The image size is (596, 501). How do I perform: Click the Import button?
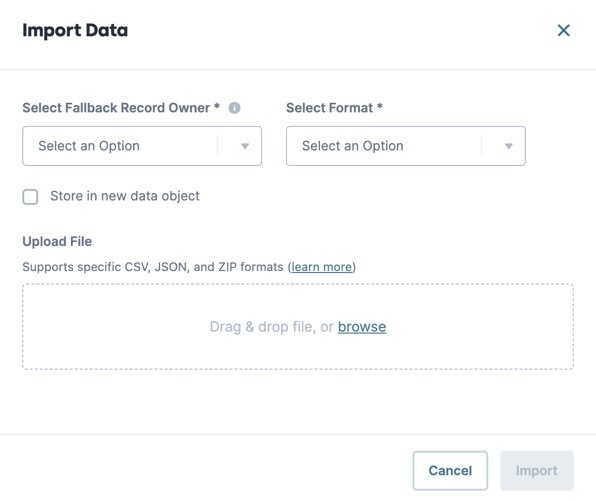(537, 471)
